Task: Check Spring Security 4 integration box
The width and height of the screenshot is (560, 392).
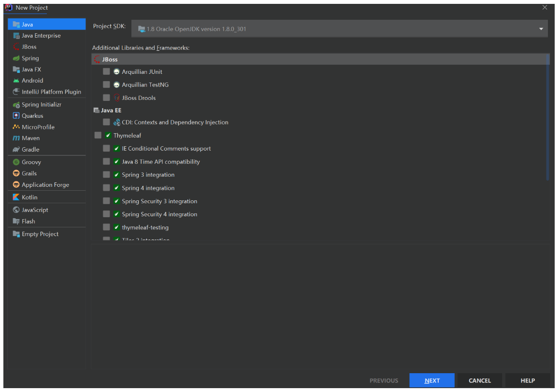Action: click(x=106, y=214)
